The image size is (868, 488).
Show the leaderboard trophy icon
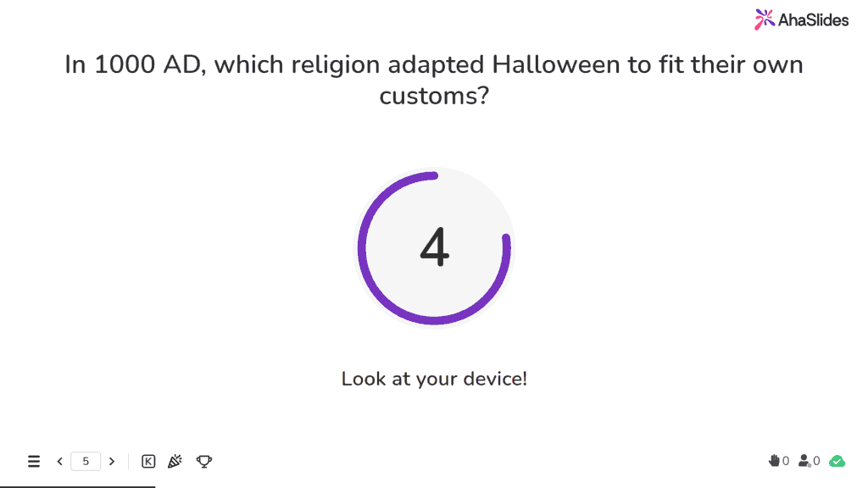point(203,461)
